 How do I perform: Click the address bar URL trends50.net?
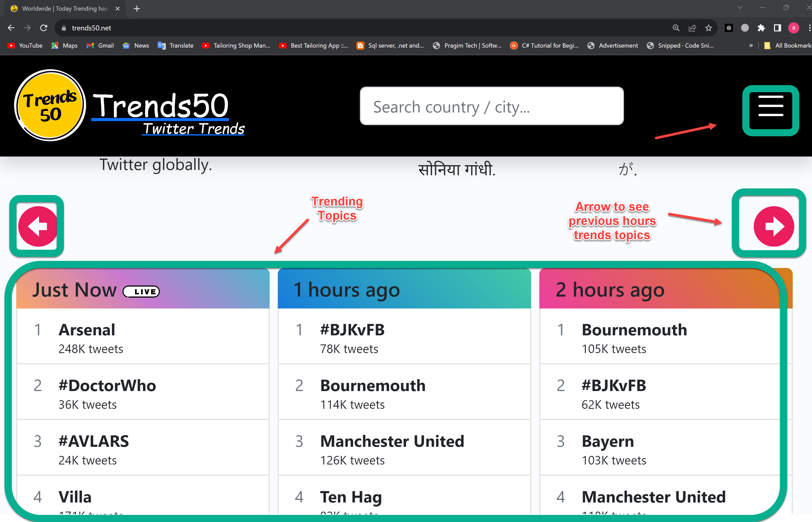(x=91, y=28)
